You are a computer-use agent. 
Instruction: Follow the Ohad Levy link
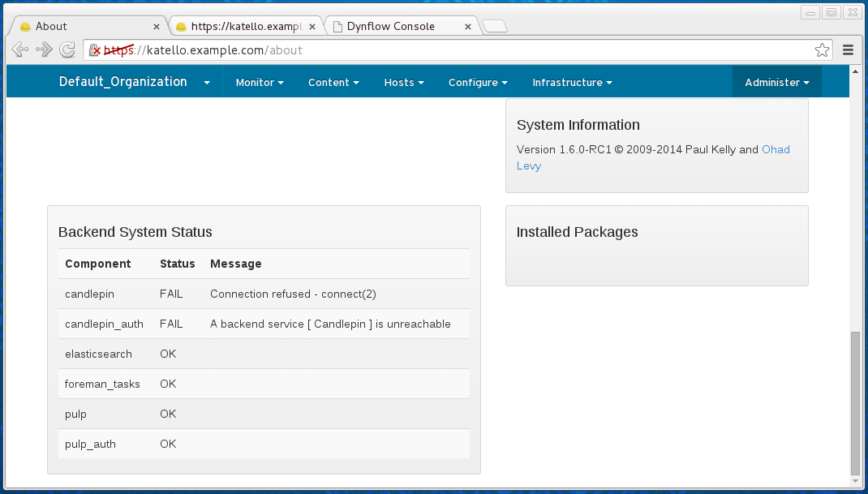pyautogui.click(x=776, y=149)
